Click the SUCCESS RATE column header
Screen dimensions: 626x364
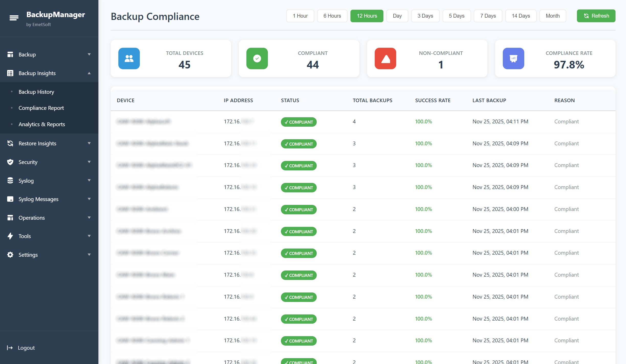pos(433,100)
